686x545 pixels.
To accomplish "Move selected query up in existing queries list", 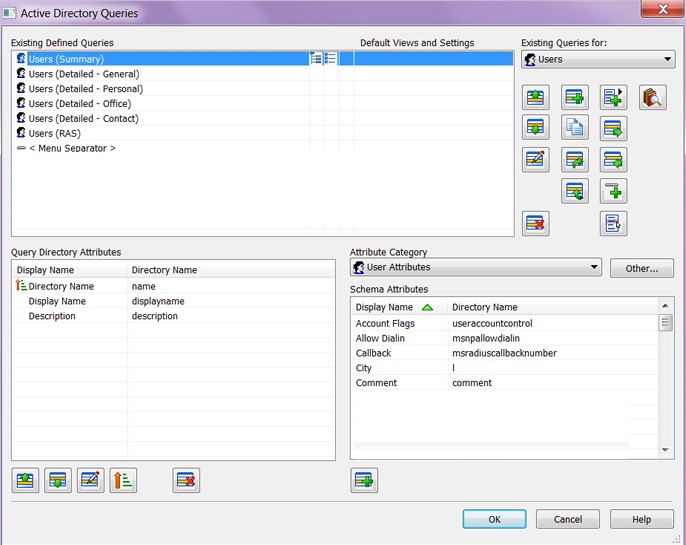I will 536,98.
